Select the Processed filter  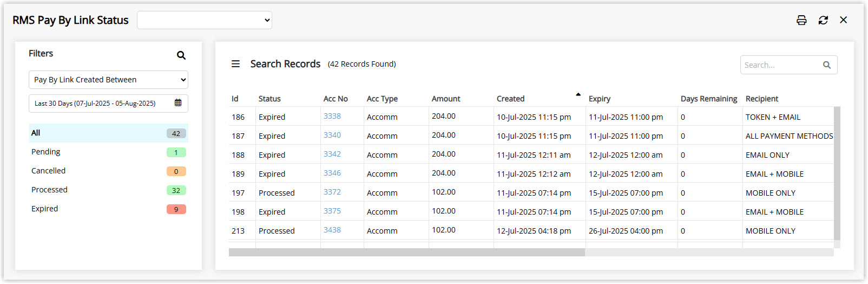[x=108, y=190]
